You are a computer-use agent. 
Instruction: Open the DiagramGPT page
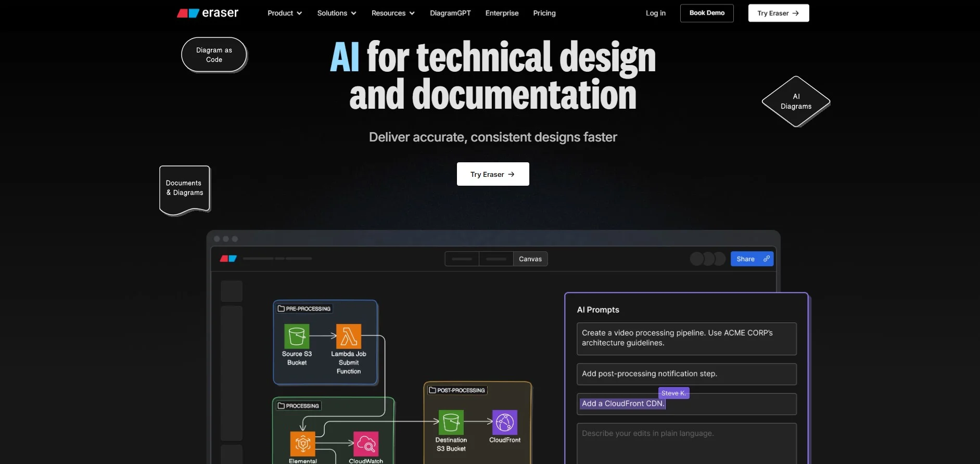click(x=450, y=13)
